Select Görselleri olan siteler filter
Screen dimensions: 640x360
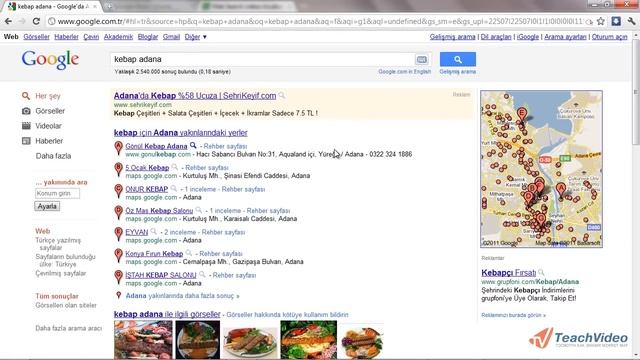pyautogui.click(x=66, y=305)
